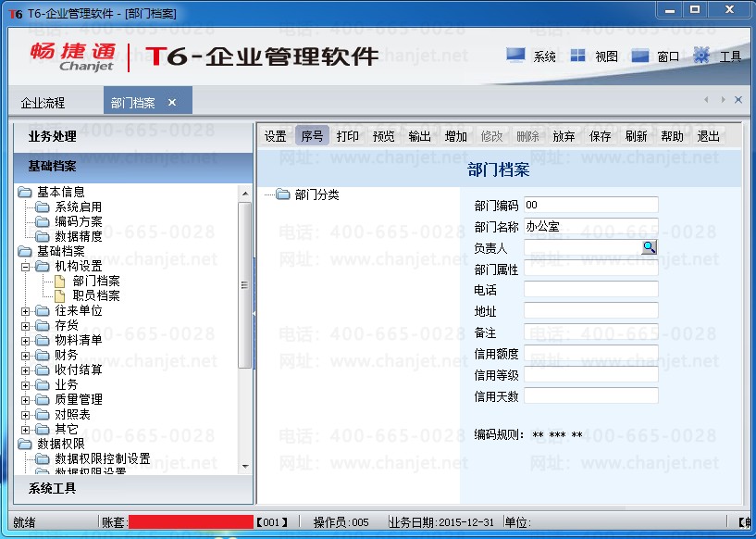Click the magnifier lookup icon beside 负责人
Image resolution: width=756 pixels, height=539 pixels.
[x=650, y=247]
